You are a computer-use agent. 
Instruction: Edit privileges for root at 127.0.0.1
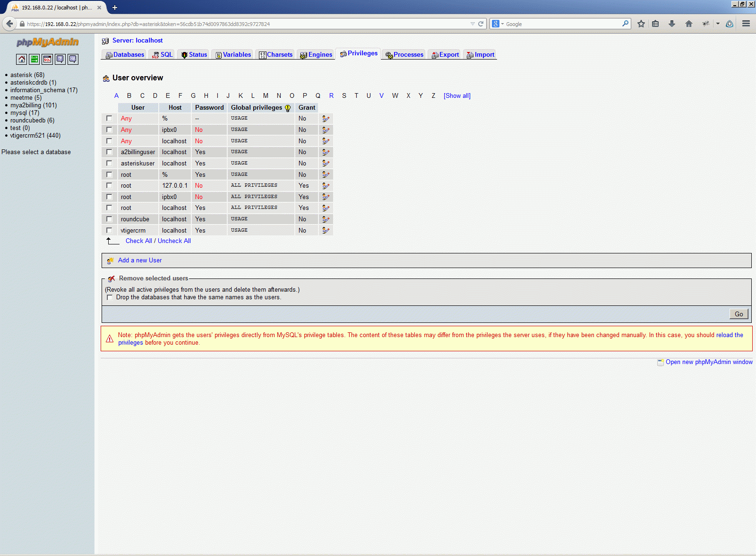coord(326,186)
